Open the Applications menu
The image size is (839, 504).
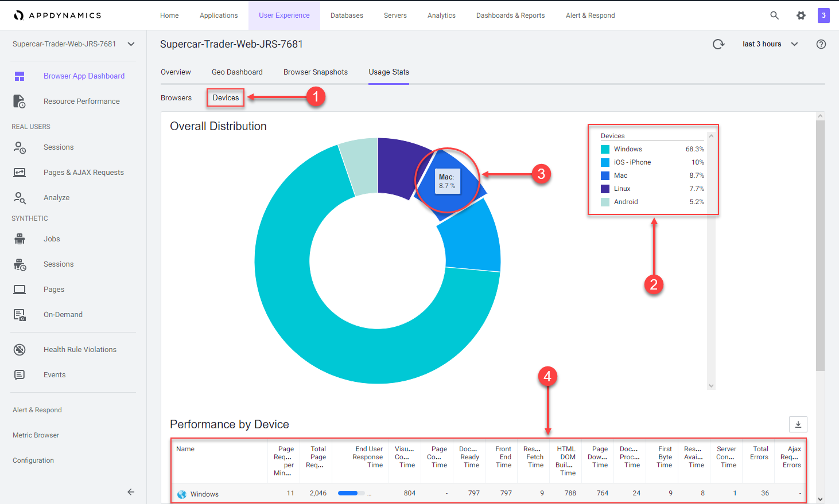(x=219, y=15)
